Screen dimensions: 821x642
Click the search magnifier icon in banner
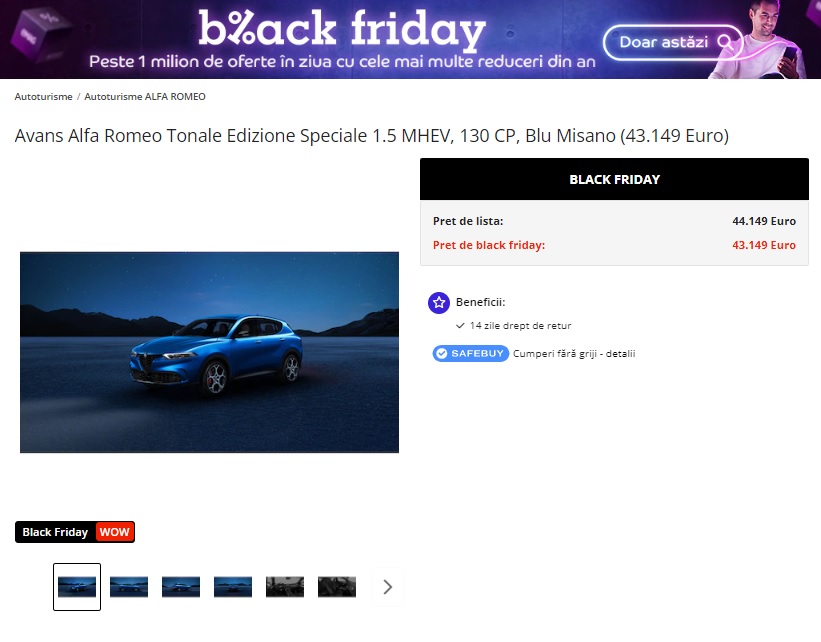point(726,42)
